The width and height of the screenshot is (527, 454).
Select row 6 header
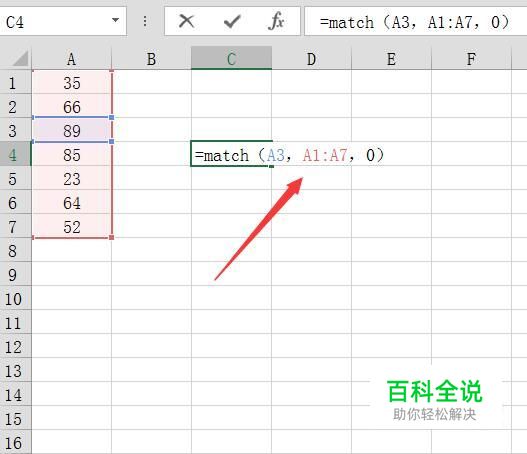(x=15, y=202)
